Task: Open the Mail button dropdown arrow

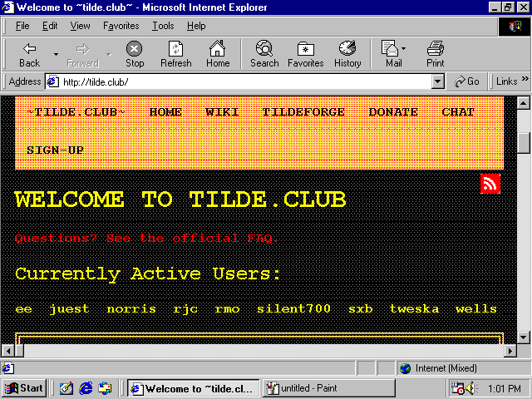Action: point(404,50)
